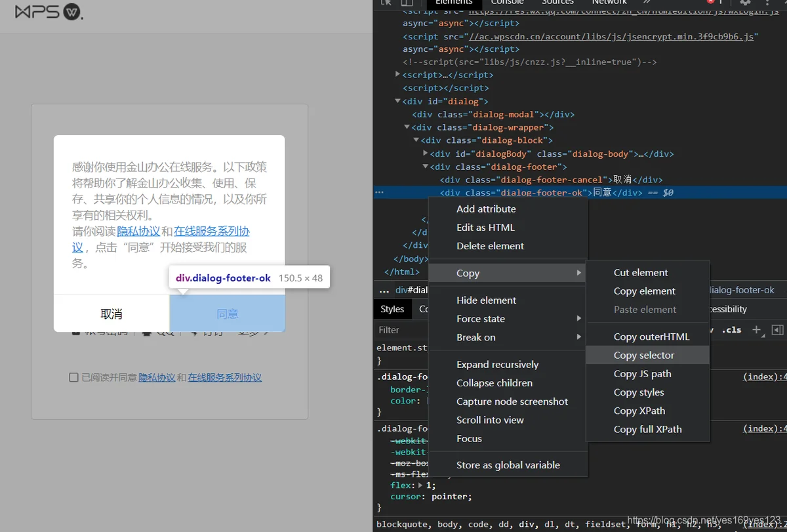Click the breadcrumb ellipsis before div#dial
The image size is (787, 532).
(384, 290)
